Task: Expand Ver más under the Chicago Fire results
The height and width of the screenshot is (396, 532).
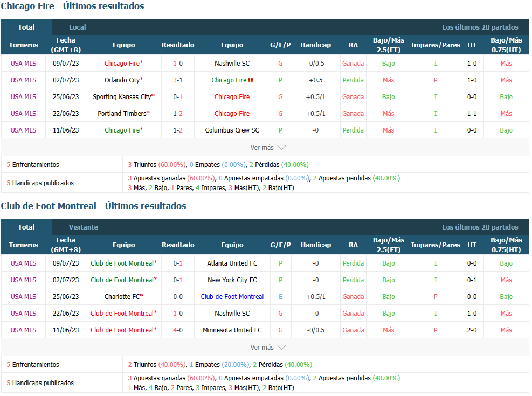Action: click(268, 148)
